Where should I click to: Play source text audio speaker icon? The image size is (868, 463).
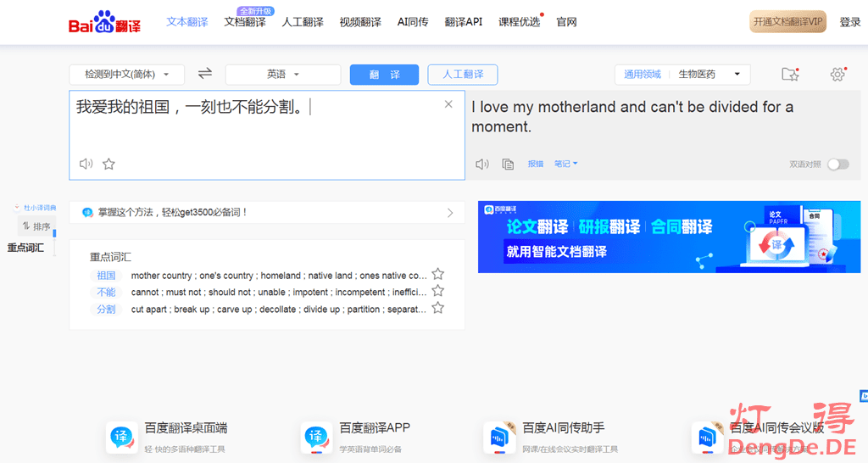tap(86, 164)
